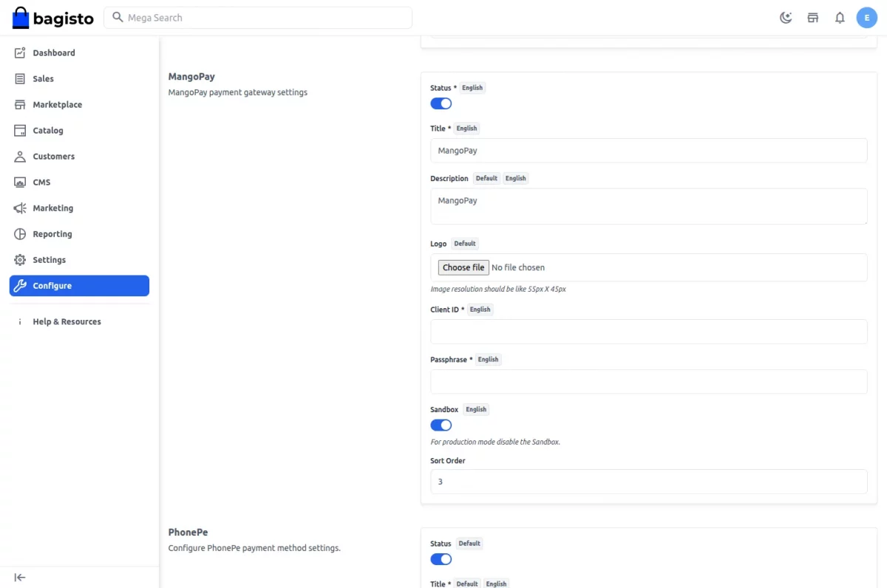Image resolution: width=887 pixels, height=588 pixels.
Task: Click the Mega Search magnifier icon
Action: point(118,17)
